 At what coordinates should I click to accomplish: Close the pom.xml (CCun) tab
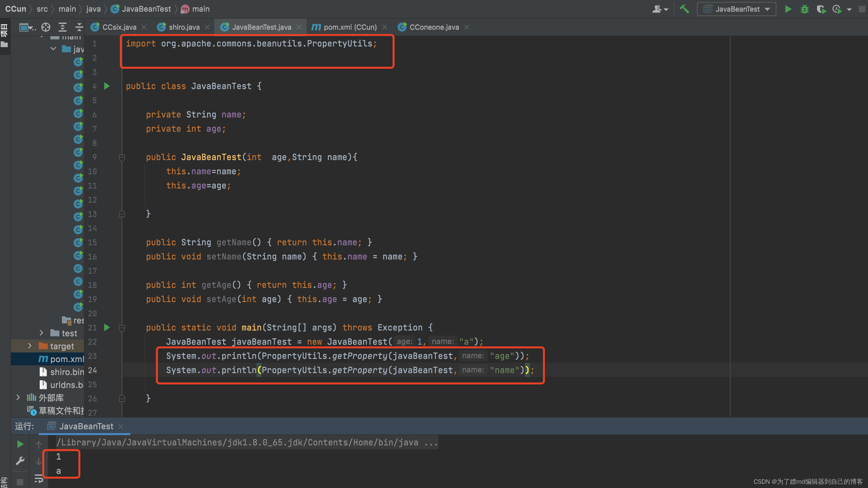[384, 27]
